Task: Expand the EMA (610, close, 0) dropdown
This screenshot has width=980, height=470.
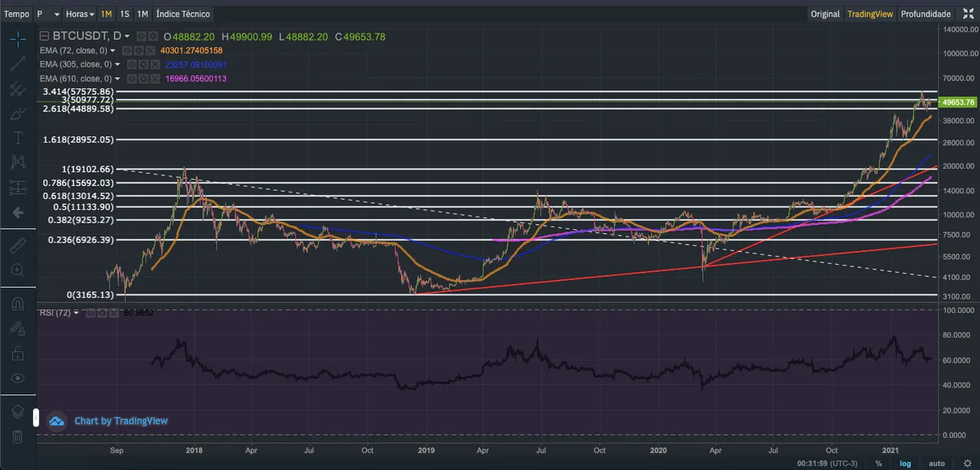Action: [117, 79]
